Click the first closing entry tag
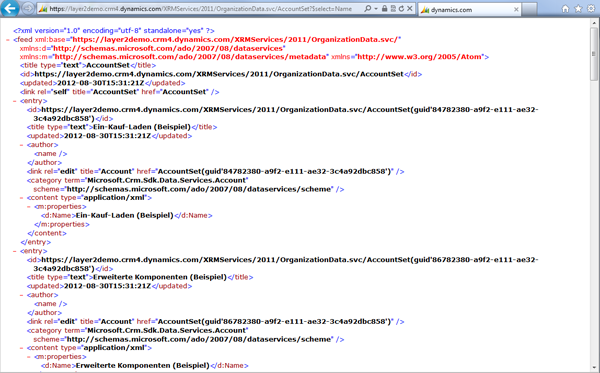The image size is (600, 373). (x=36, y=242)
